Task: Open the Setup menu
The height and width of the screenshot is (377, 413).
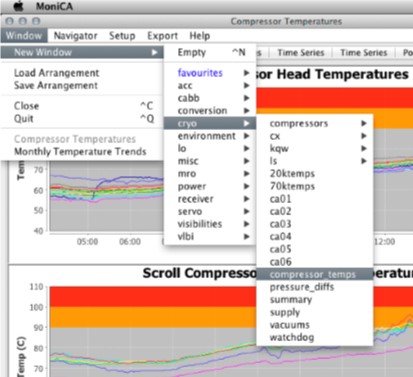Action: 122,36
